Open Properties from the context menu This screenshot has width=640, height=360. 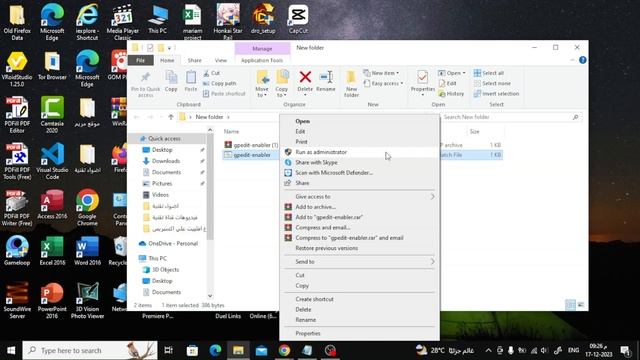click(359, 333)
